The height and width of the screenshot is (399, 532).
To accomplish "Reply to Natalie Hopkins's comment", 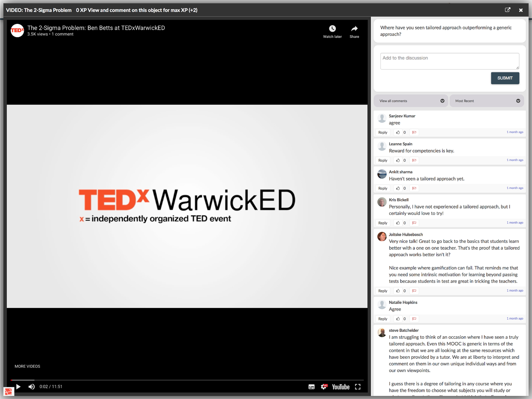I will pyautogui.click(x=383, y=319).
